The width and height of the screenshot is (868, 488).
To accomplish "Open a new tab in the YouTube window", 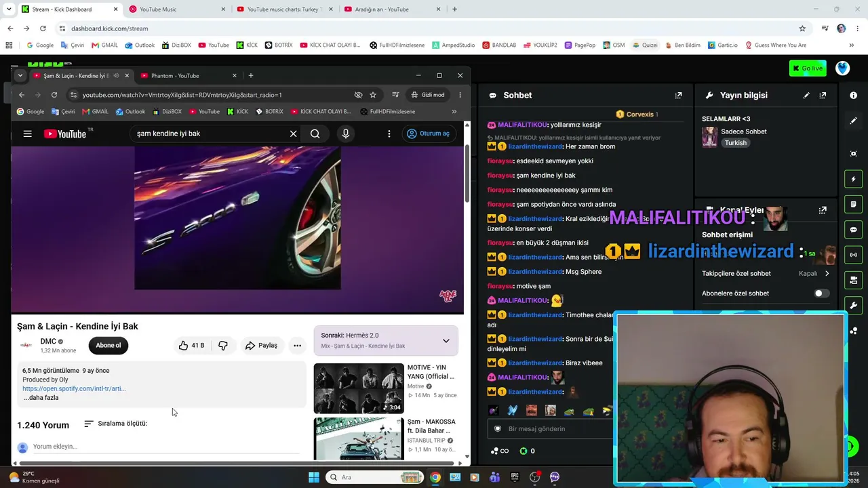I will click(x=251, y=75).
